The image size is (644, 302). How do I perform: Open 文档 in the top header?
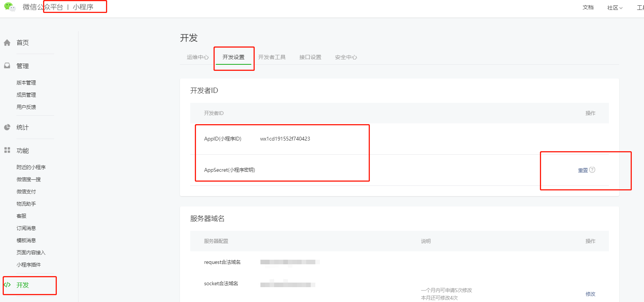point(588,7)
